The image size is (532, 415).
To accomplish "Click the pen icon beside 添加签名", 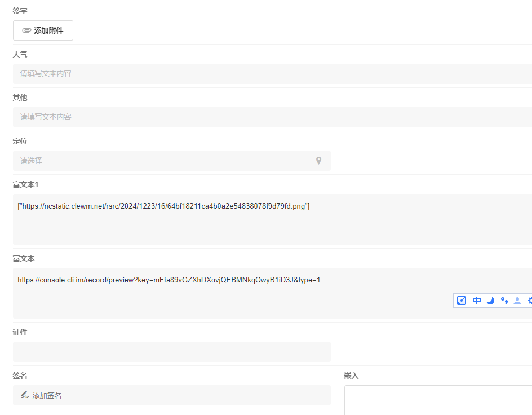I will click(x=25, y=395).
